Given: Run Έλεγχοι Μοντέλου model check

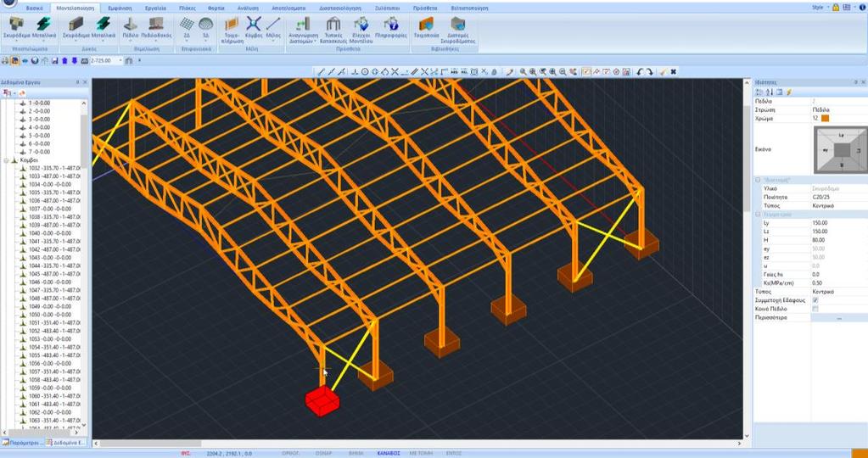Looking at the screenshot, I should [361, 30].
